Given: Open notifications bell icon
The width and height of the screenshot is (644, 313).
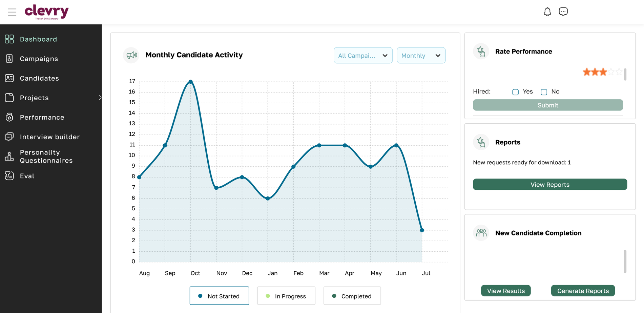Looking at the screenshot, I should (547, 12).
